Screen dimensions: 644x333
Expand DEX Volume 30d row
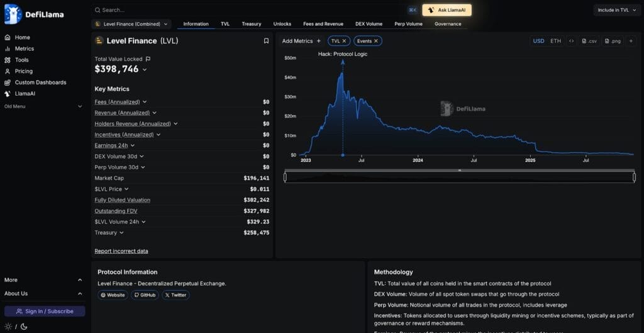142,156
